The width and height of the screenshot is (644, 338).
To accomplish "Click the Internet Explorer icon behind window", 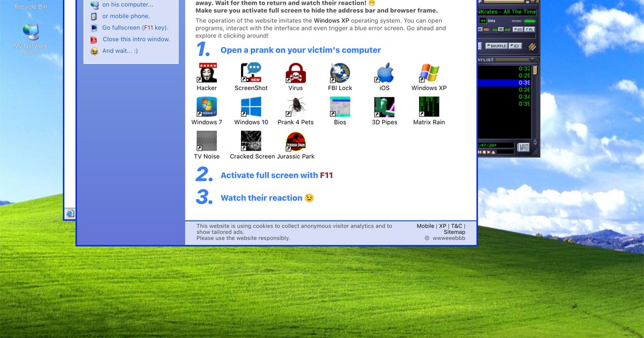I will coord(70,214).
